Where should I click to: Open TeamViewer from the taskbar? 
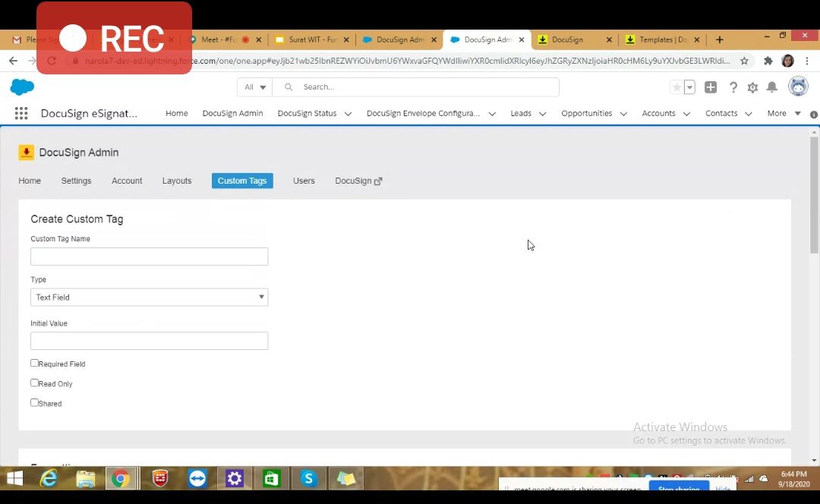click(x=197, y=478)
